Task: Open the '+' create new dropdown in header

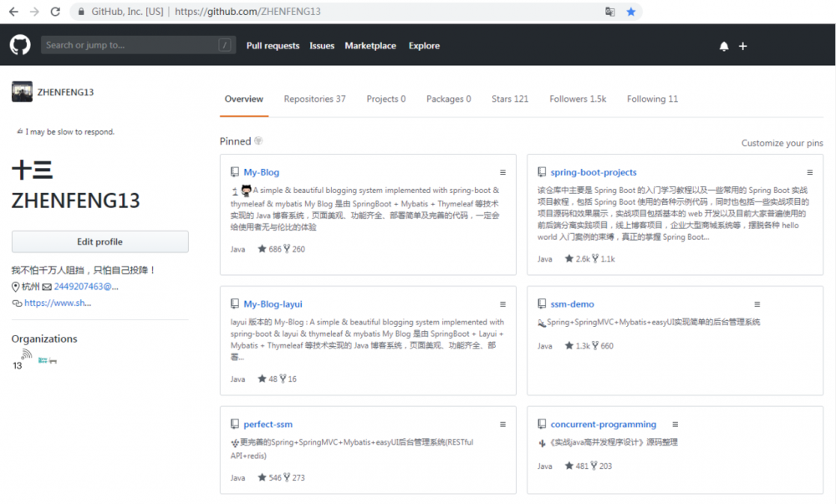Action: [x=743, y=46]
